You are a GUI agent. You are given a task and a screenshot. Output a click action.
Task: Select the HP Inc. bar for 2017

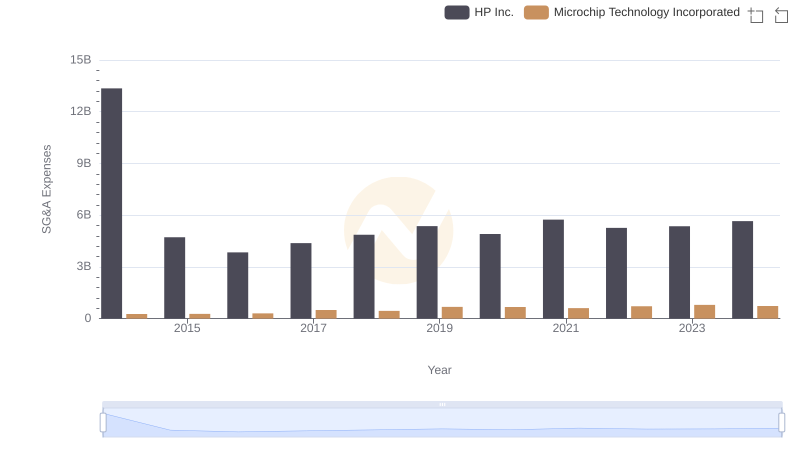(301, 281)
